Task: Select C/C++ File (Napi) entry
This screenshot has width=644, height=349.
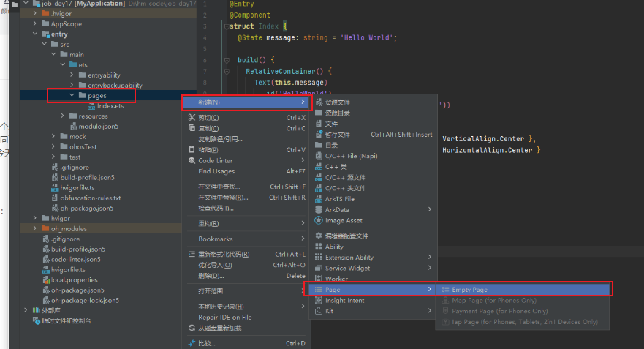Action: point(373,156)
